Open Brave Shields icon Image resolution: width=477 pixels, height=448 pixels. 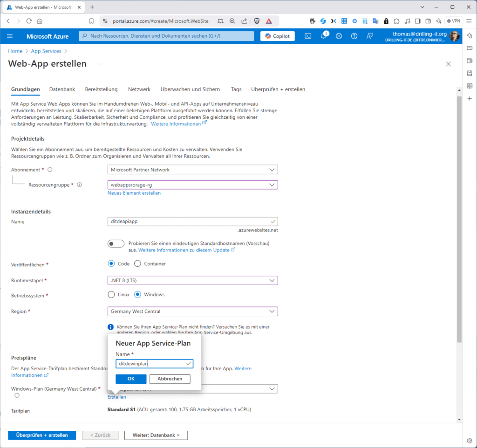(257, 21)
